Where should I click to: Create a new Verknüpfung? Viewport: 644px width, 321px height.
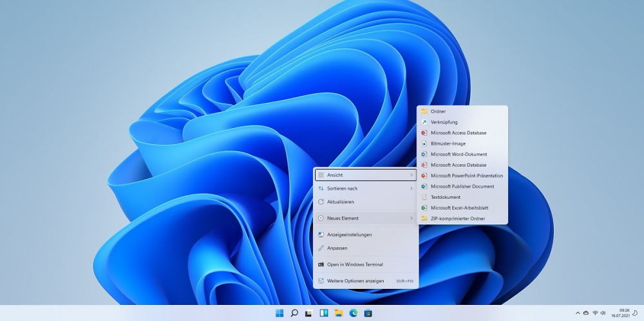tap(462, 122)
